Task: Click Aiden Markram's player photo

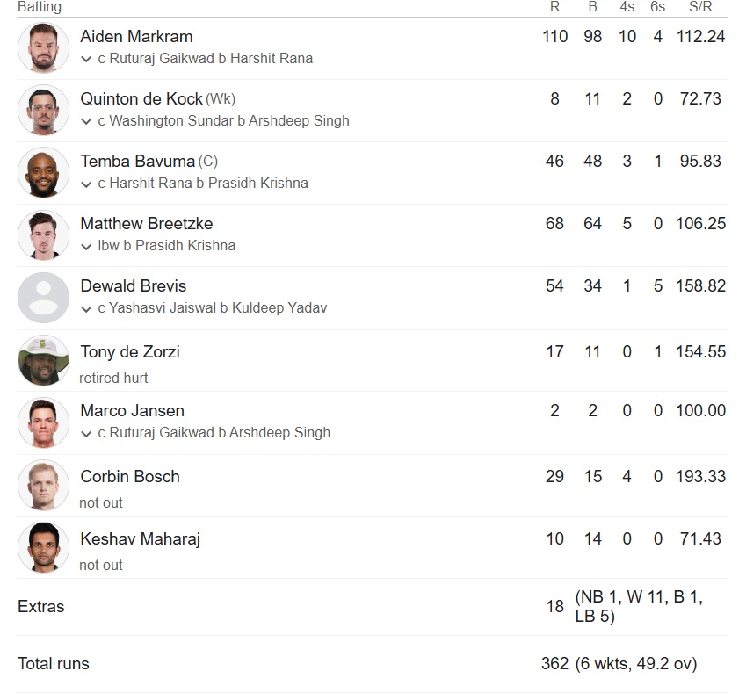Action: coord(43,47)
